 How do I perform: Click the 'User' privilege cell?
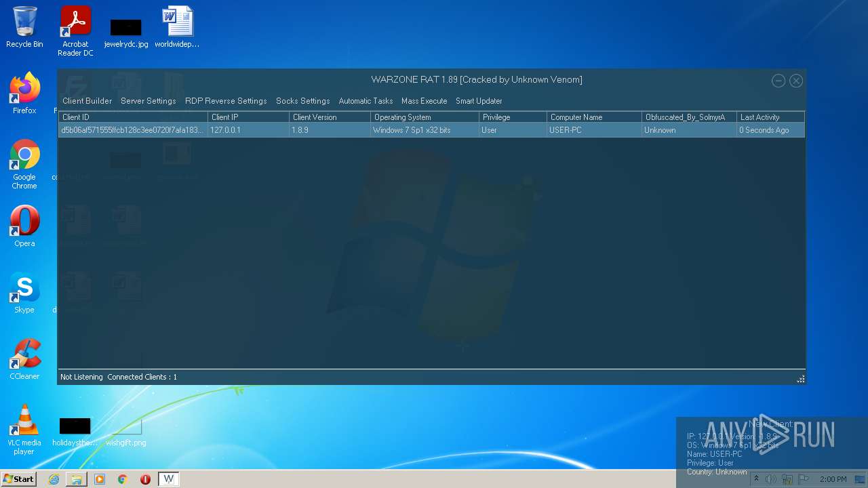click(513, 130)
